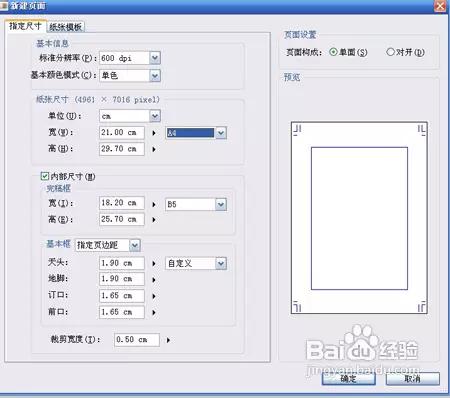Screen dimensions: 450x398
Task: Click arrow beside paper height 29.70 cm
Action: [154, 149]
